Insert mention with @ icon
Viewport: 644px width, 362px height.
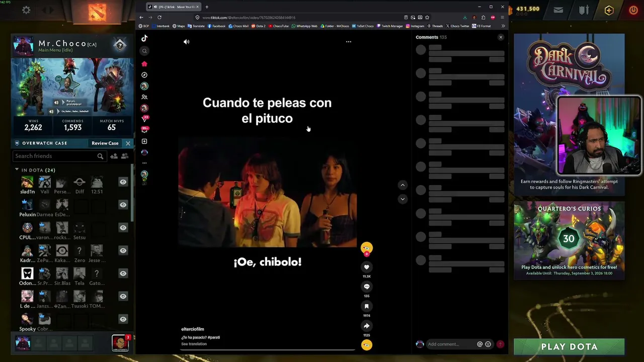coord(480,344)
